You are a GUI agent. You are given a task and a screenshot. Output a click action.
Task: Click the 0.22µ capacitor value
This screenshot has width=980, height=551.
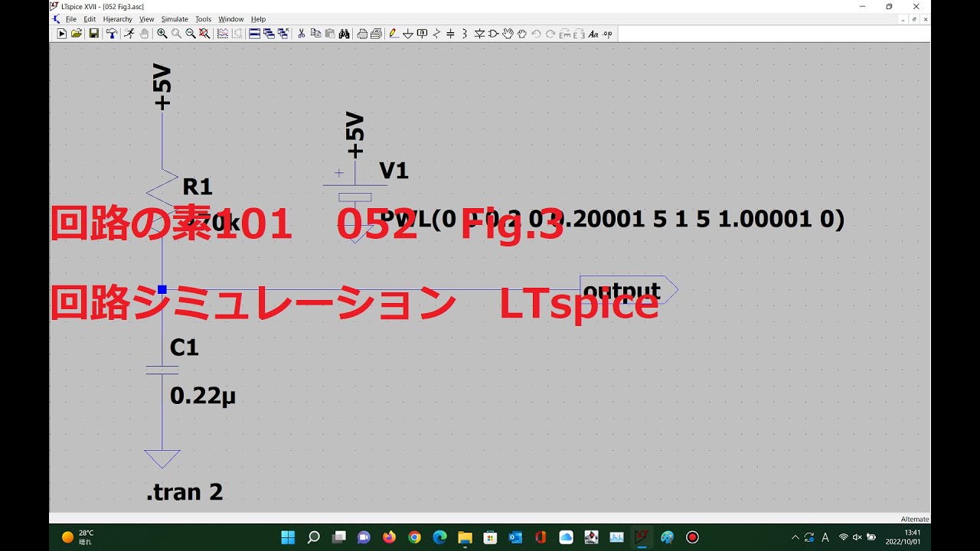click(x=202, y=396)
